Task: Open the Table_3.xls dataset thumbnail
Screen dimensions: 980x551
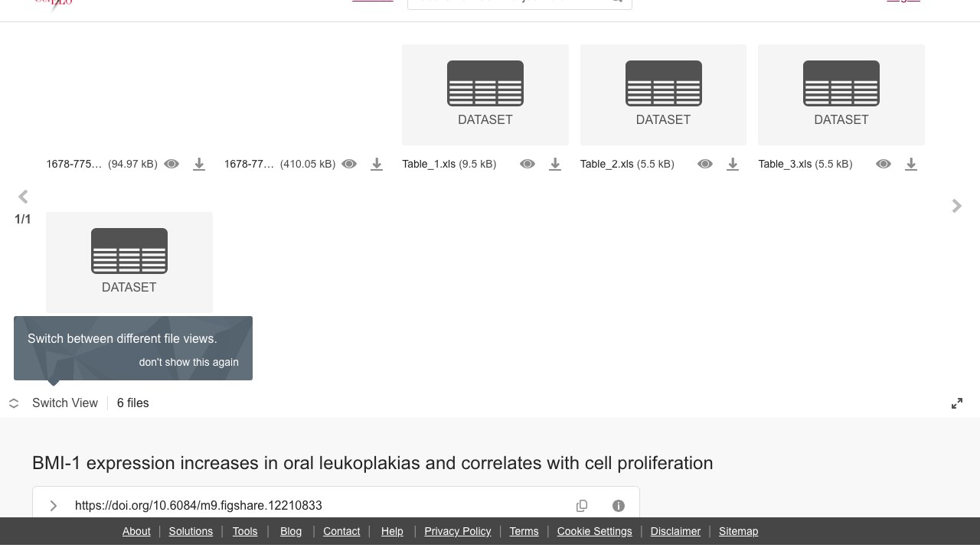Action: [x=841, y=95]
